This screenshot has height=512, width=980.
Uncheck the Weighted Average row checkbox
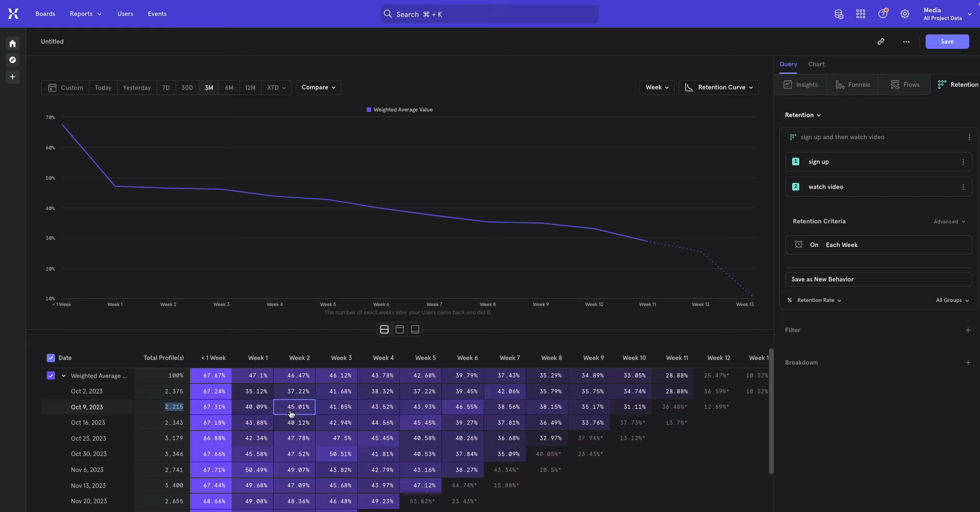click(x=51, y=376)
